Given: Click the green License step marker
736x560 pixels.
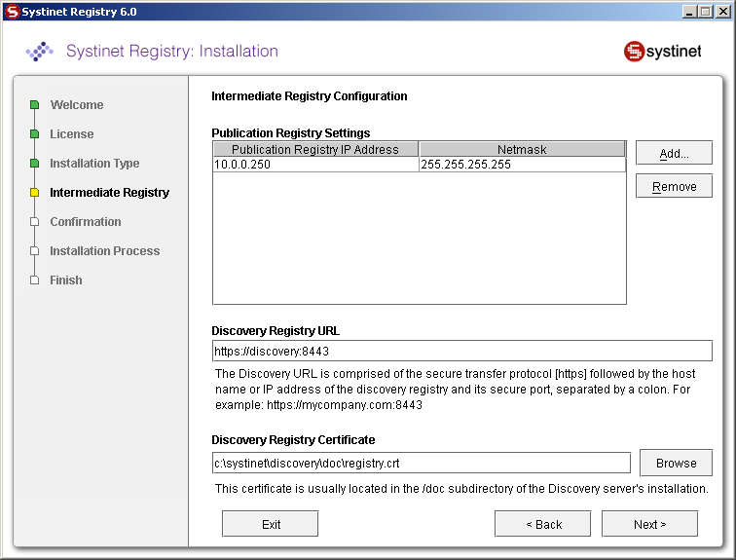Looking at the screenshot, I should point(34,134).
